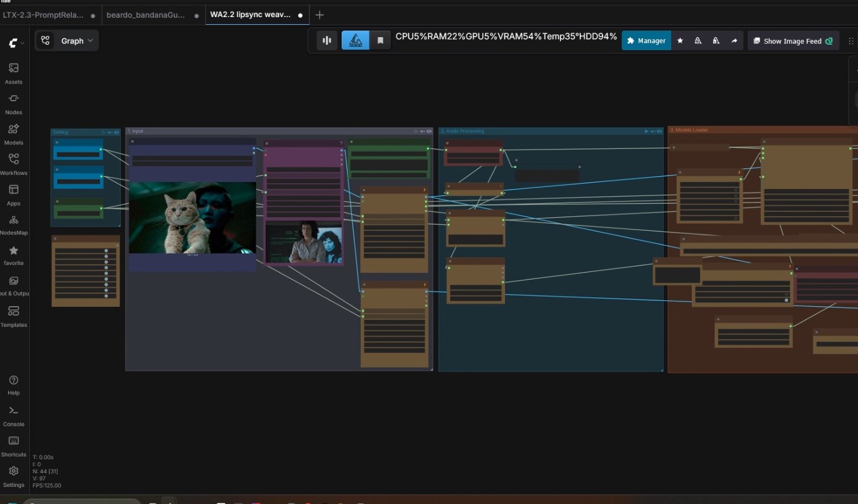Open the Workflows sidebar panel
Screen dimensions: 858x504
tap(14, 164)
